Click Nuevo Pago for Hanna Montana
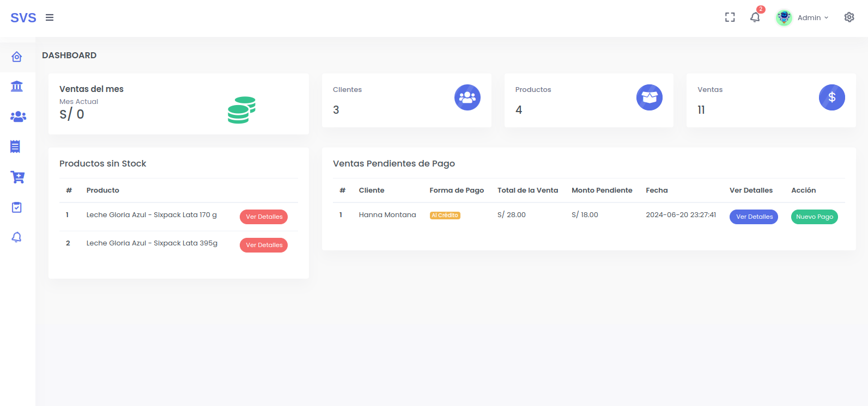 [x=815, y=217]
